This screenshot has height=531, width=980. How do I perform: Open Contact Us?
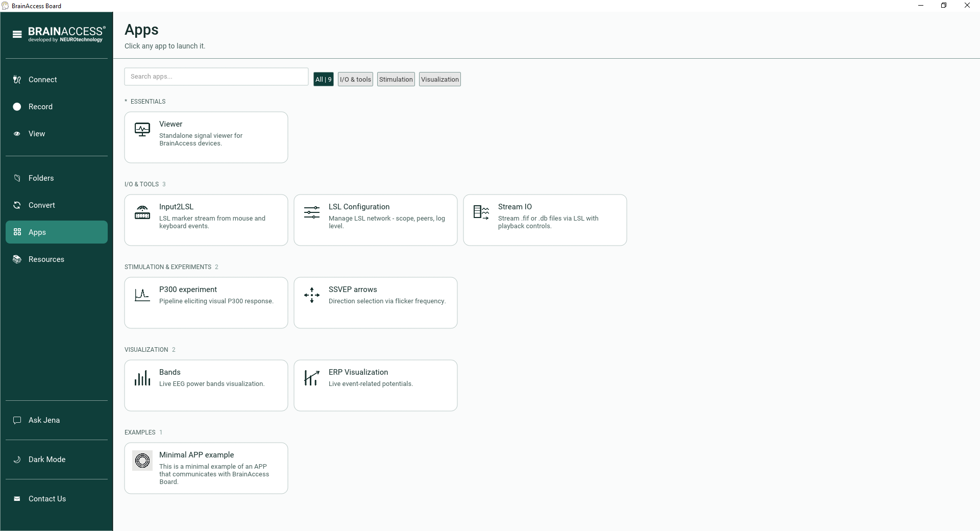click(57, 499)
